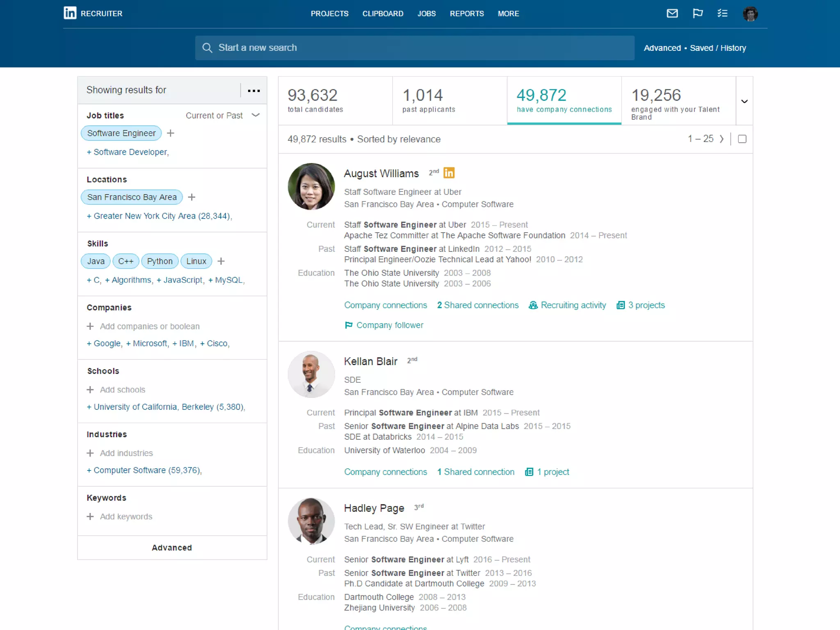Click the Python skill pill
The height and width of the screenshot is (630, 840).
coord(160,261)
